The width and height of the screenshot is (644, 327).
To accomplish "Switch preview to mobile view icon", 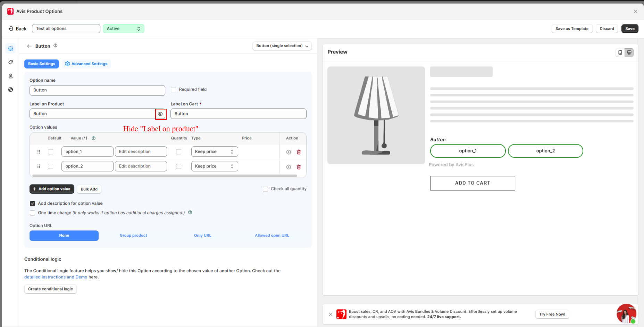I will [620, 52].
